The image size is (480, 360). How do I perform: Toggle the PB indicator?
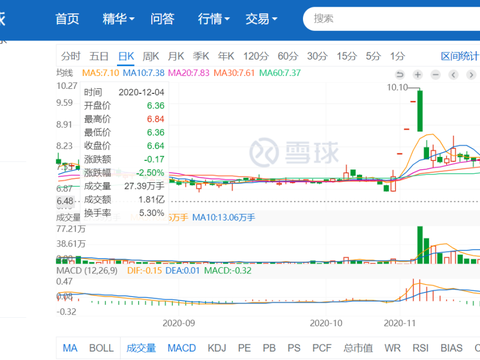(x=269, y=348)
